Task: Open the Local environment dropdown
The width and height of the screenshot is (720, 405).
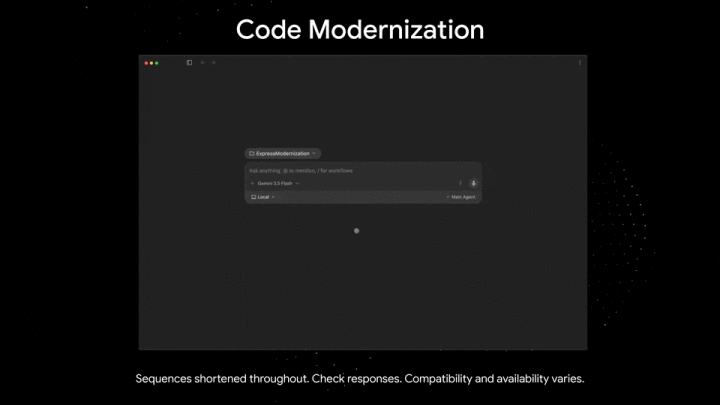Action: point(263,197)
